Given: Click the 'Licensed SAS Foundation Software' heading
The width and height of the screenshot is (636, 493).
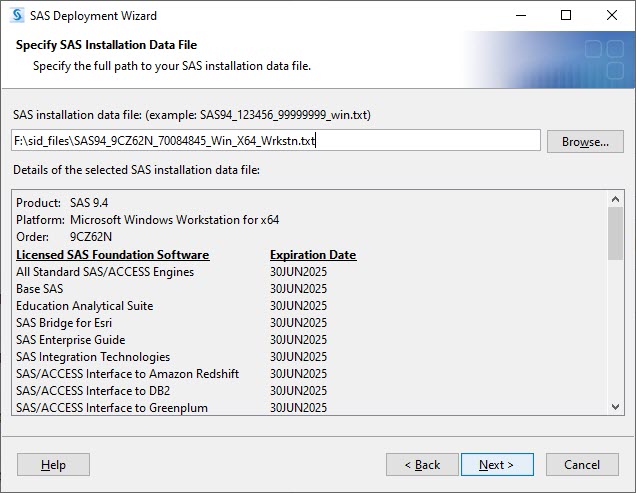Looking at the screenshot, I should (x=113, y=254).
